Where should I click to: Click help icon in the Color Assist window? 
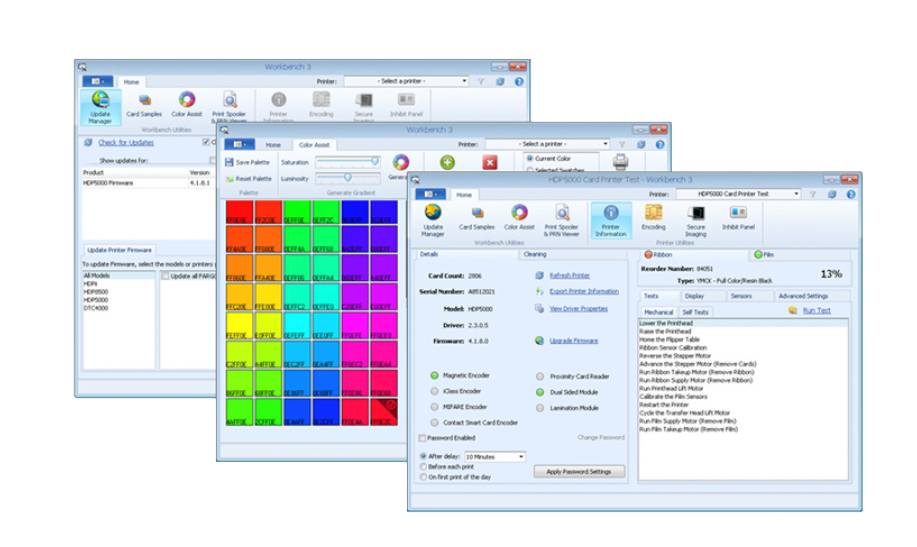tap(660, 145)
